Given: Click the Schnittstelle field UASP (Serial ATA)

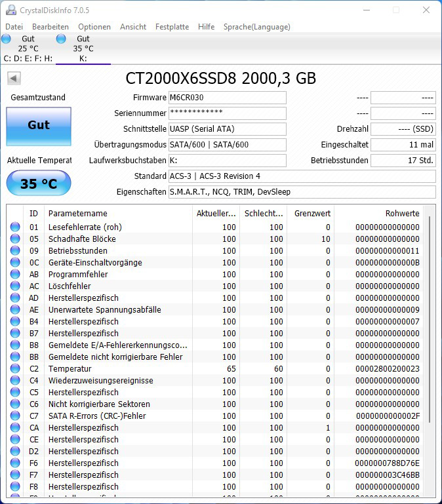Looking at the screenshot, I should click(228, 129).
